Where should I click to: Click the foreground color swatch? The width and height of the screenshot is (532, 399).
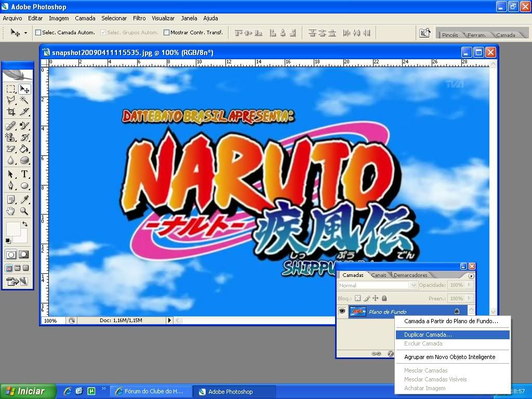coord(12,229)
